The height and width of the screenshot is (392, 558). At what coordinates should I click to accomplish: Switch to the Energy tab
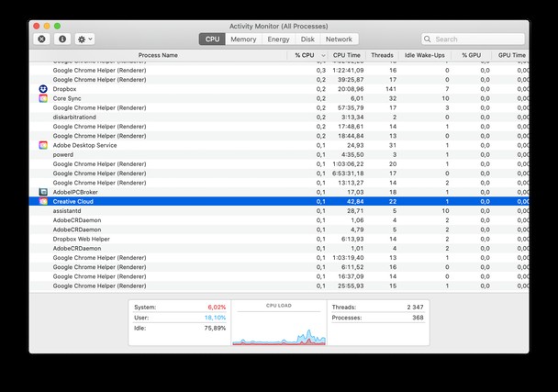click(278, 39)
